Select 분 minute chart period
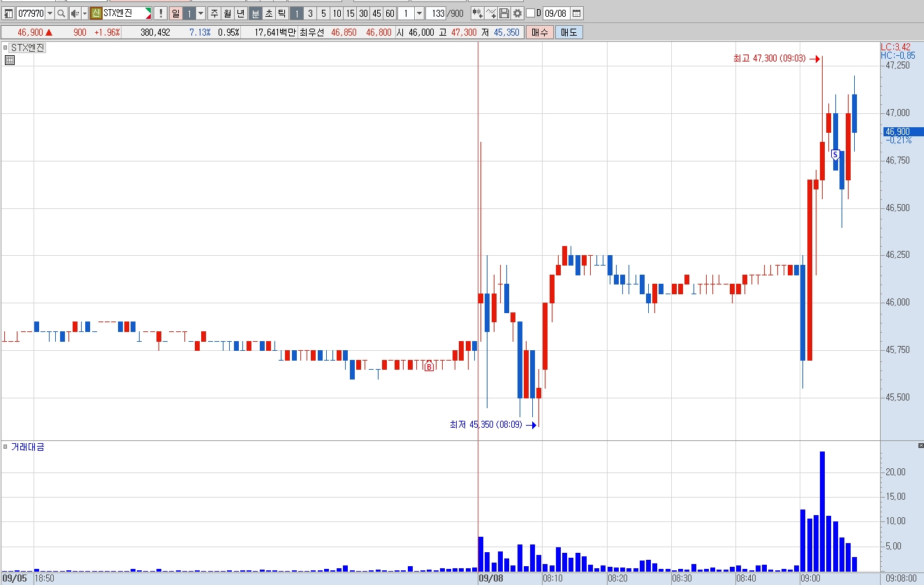The image size is (924, 585). tap(256, 13)
